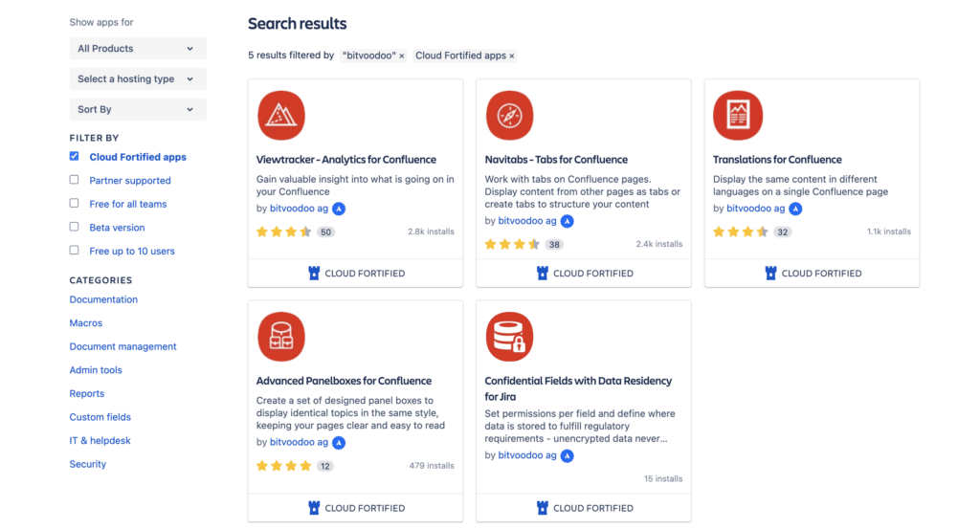Viewport: 980px width, 529px height.
Task: Select the Documentation category
Action: click(x=103, y=299)
